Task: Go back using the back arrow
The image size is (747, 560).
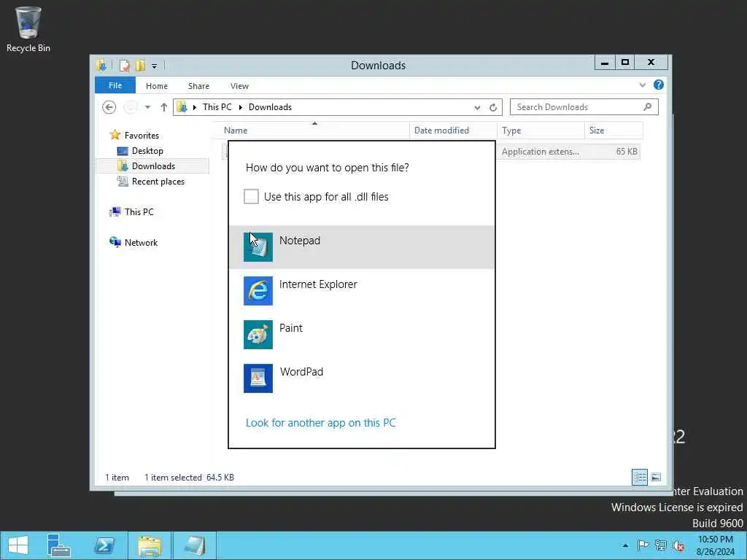Action: (109, 107)
